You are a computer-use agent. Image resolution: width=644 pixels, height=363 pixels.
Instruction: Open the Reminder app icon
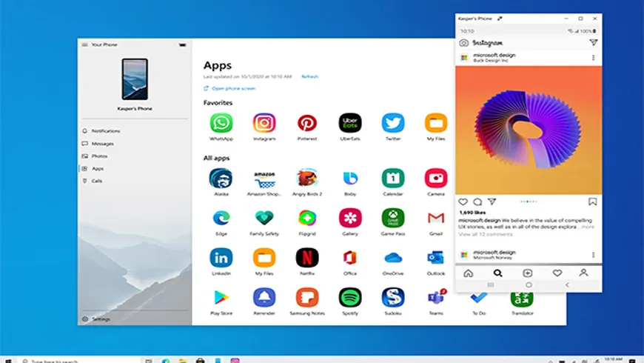264,298
